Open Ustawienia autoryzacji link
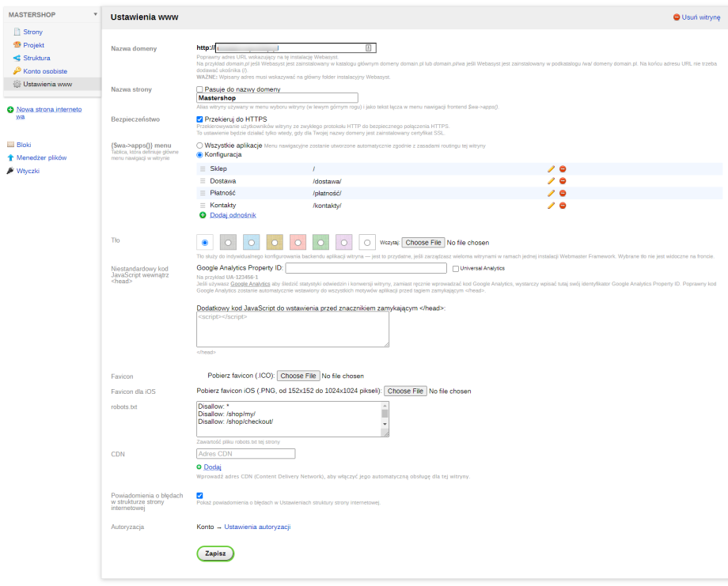 [x=257, y=527]
